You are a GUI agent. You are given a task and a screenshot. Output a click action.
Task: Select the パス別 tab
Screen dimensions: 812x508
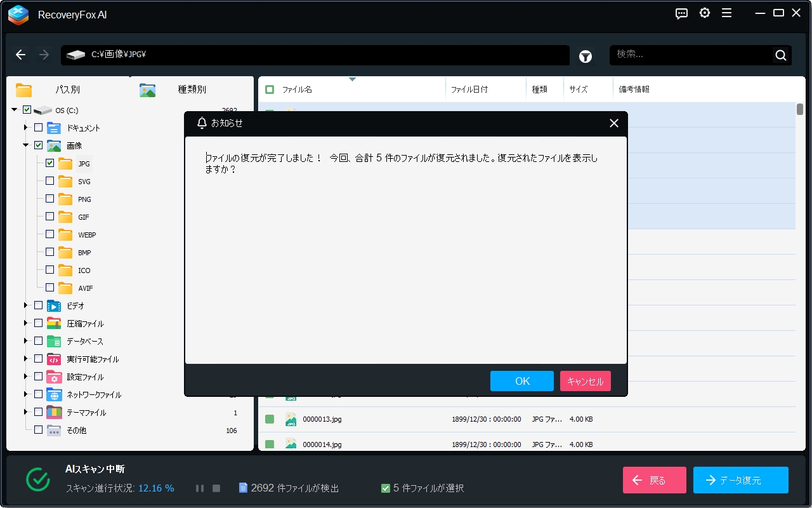[68, 89]
